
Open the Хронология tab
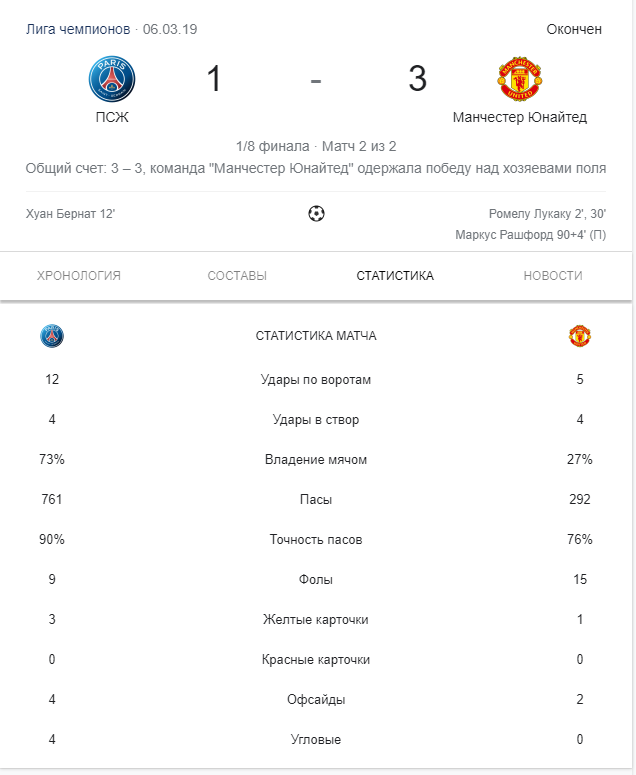tap(79, 276)
